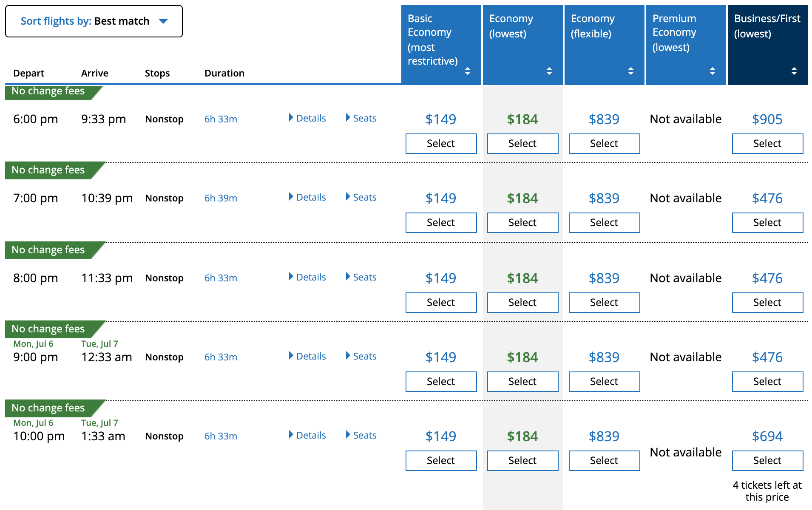Select $184 Economy on 7:00 pm flight
Viewport: 812px width, 510px height.
tap(523, 223)
